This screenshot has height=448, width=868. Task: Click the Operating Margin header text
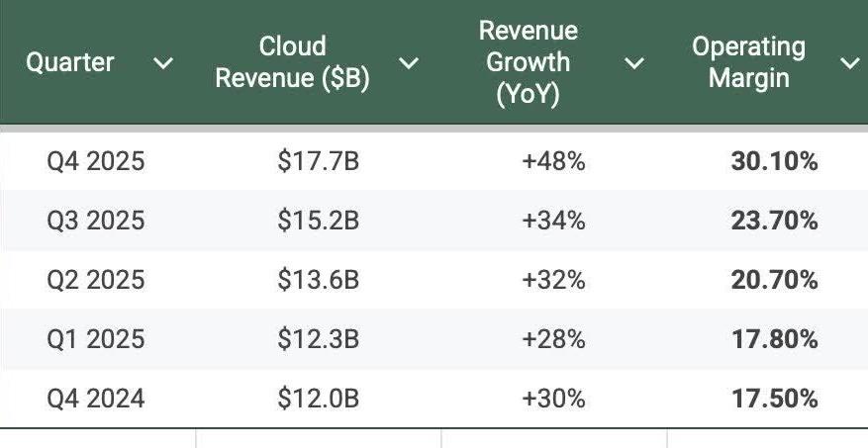pos(748,62)
